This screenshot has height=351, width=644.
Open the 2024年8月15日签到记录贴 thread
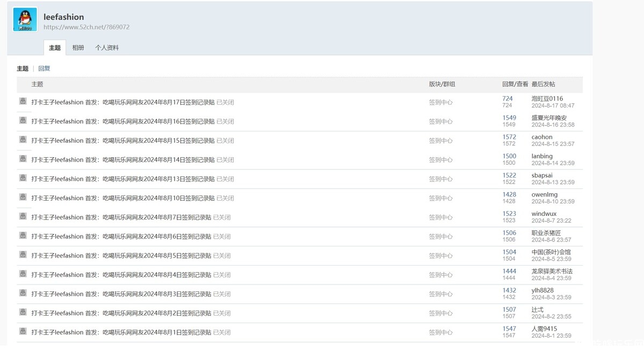(x=123, y=141)
